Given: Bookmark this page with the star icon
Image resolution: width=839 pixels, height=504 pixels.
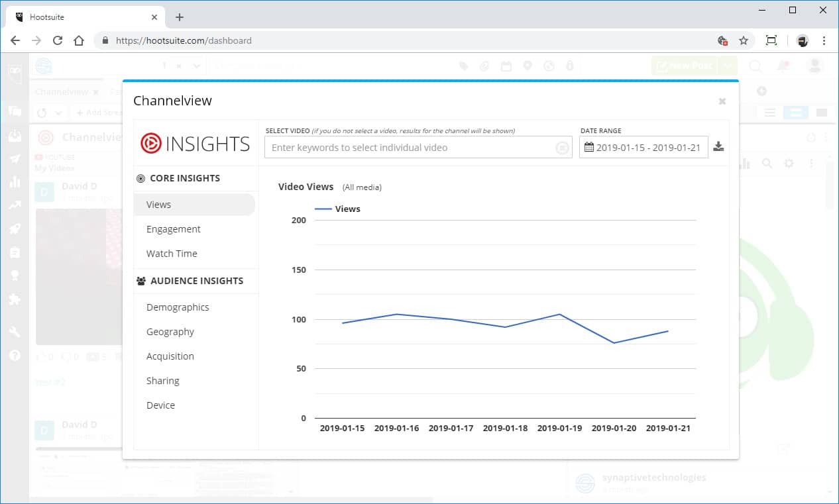Looking at the screenshot, I should [744, 40].
